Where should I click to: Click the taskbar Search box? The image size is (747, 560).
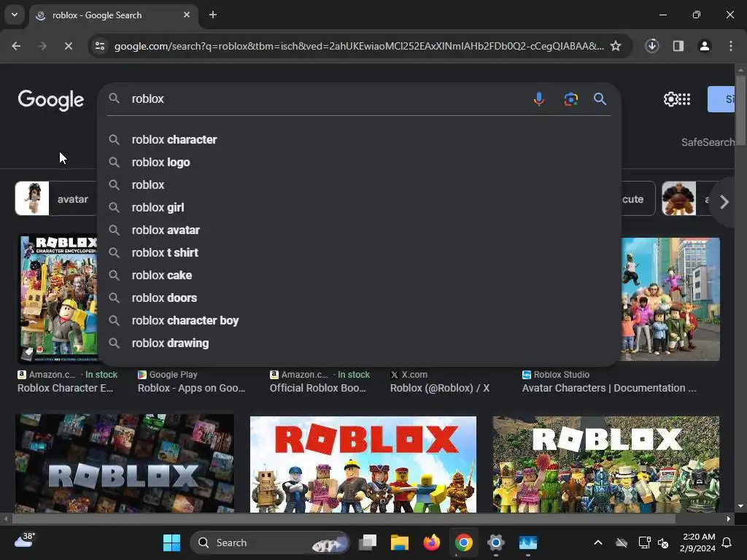coord(270,542)
